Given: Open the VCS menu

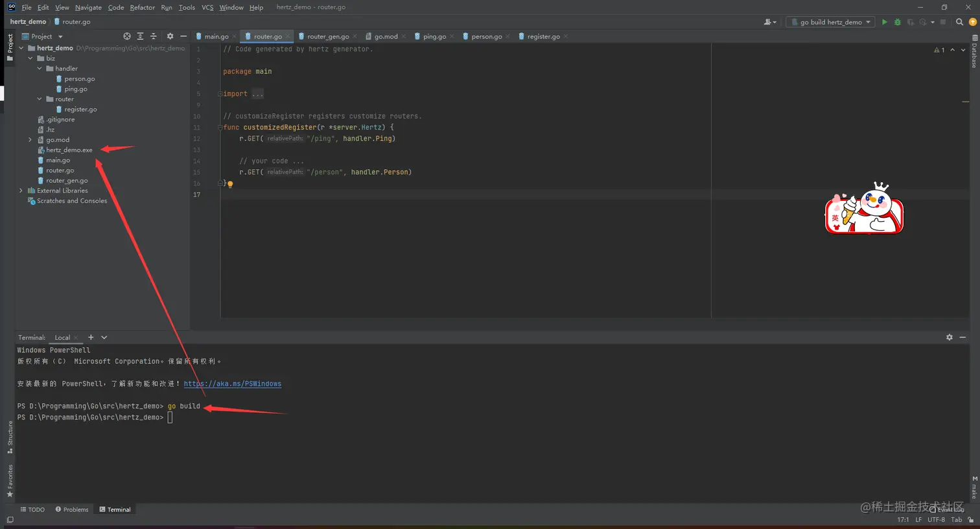Looking at the screenshot, I should [207, 7].
